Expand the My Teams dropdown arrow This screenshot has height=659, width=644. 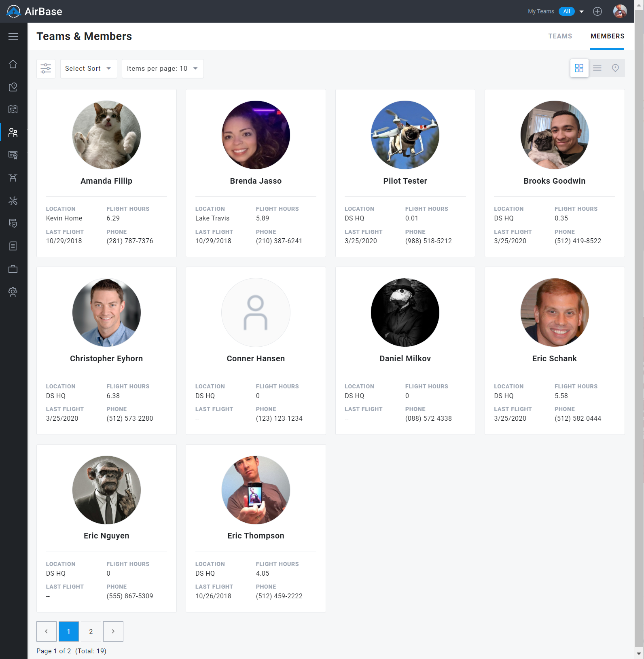coord(581,11)
